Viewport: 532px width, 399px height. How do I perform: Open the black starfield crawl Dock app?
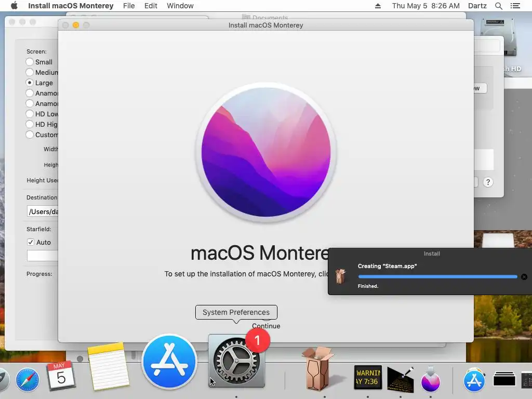401,379
